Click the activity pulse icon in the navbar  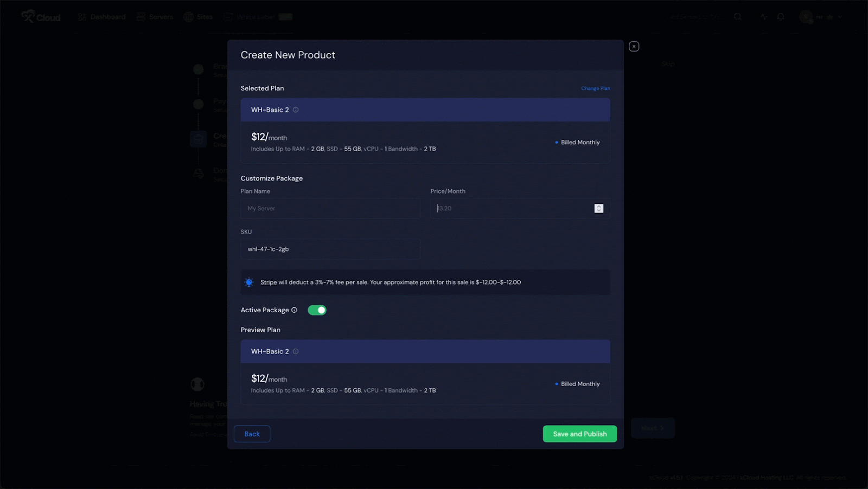[x=763, y=17]
